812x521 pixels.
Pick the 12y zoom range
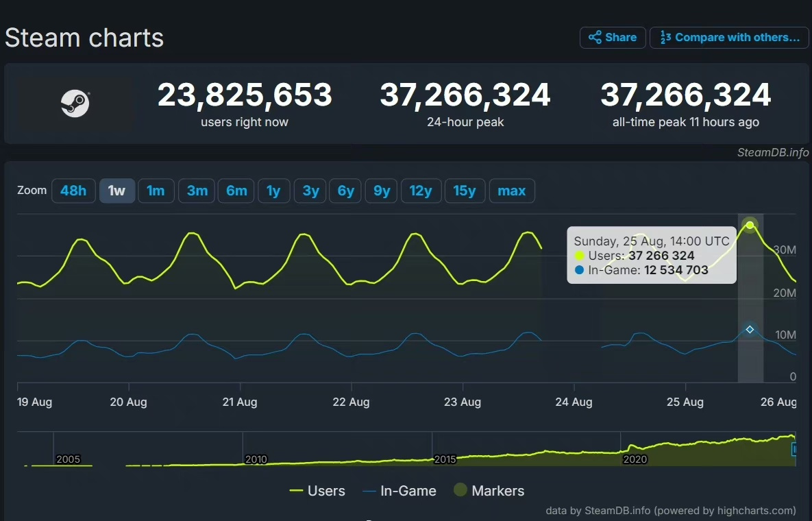tap(421, 191)
